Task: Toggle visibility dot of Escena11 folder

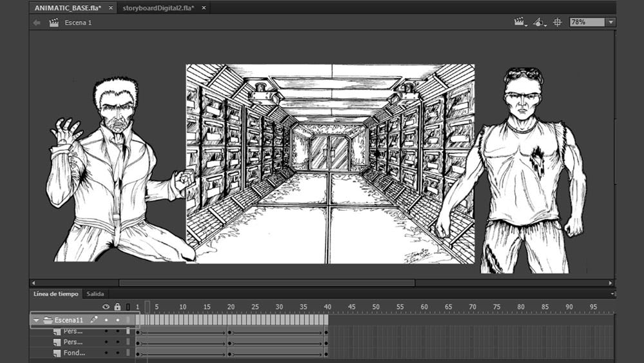Action: coord(106,320)
